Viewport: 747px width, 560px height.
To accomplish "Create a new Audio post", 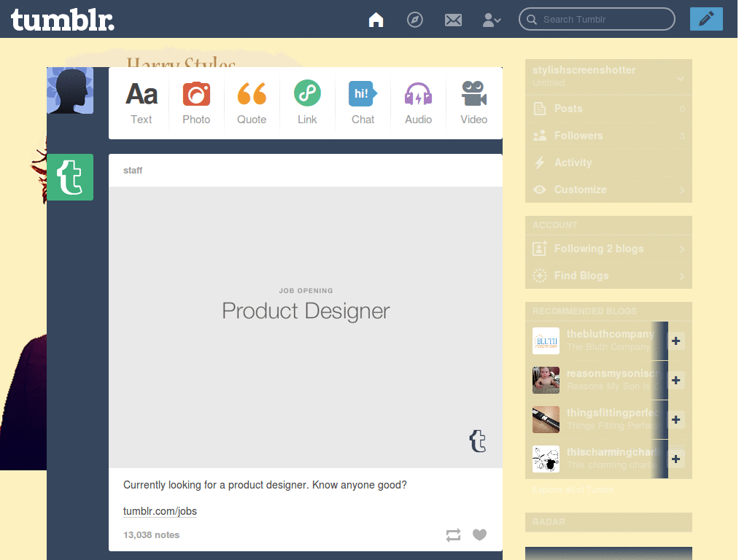I will (x=418, y=104).
